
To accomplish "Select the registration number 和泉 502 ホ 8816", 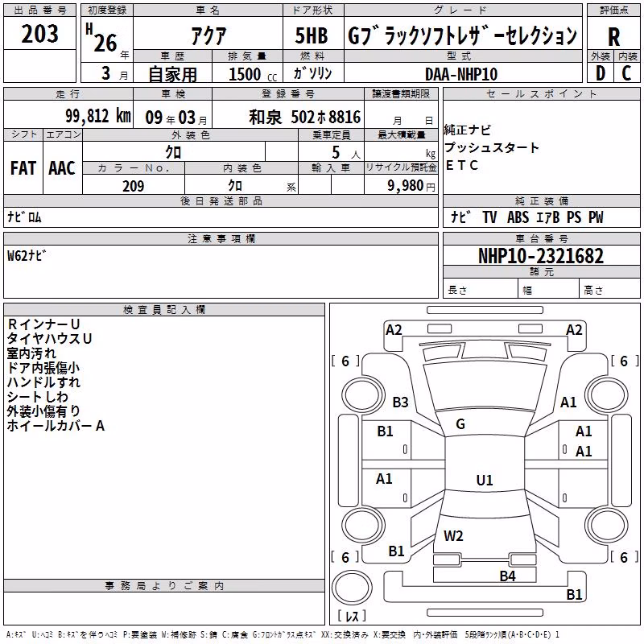I will click(x=305, y=118).
